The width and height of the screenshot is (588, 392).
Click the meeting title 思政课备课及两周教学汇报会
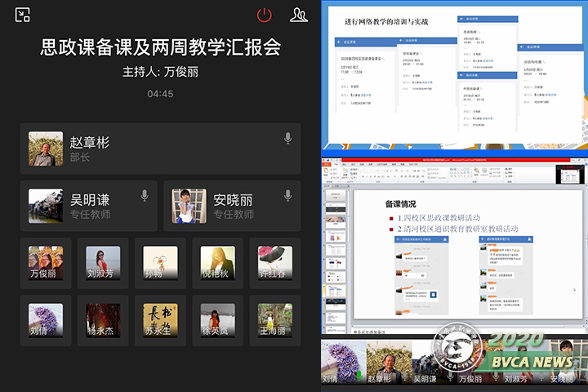[161, 47]
